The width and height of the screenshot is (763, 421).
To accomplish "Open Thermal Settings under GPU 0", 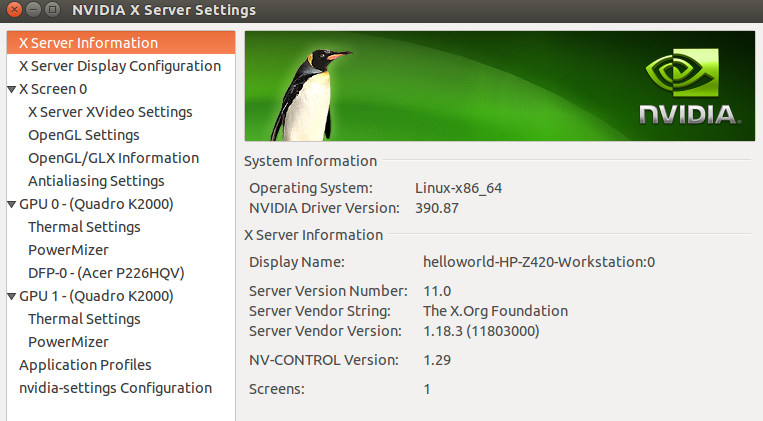I will click(84, 227).
